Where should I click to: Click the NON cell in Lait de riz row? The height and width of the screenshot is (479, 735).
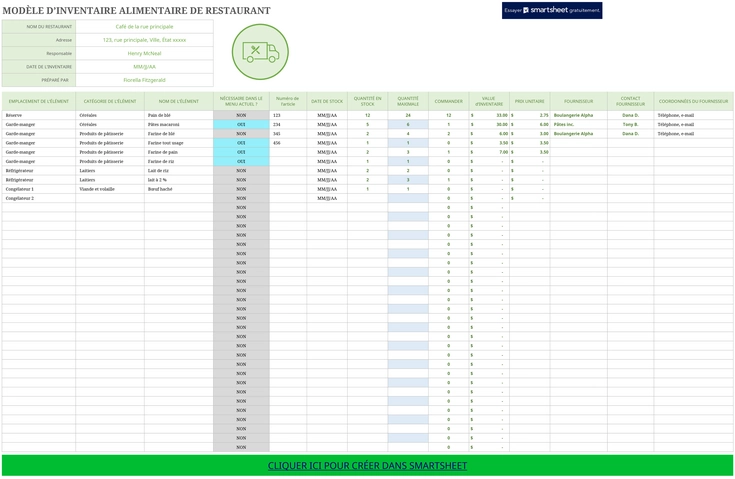pos(241,171)
